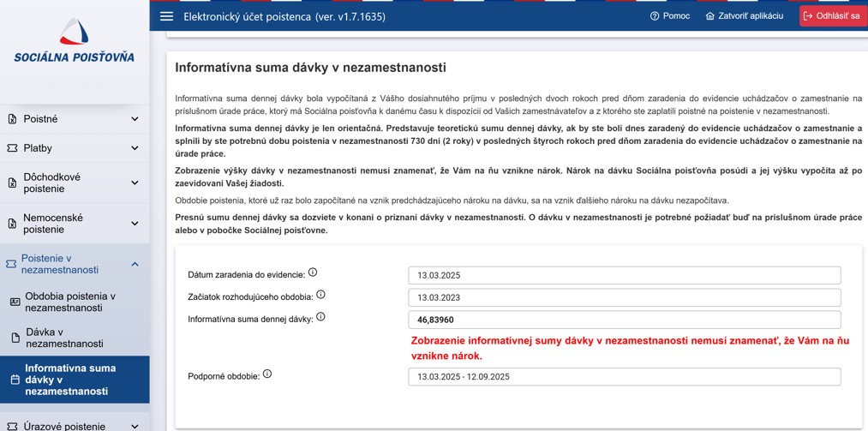Screen dimensions: 868x431
Task: Click the Sociálna poisťovňa logo
Action: (74, 40)
